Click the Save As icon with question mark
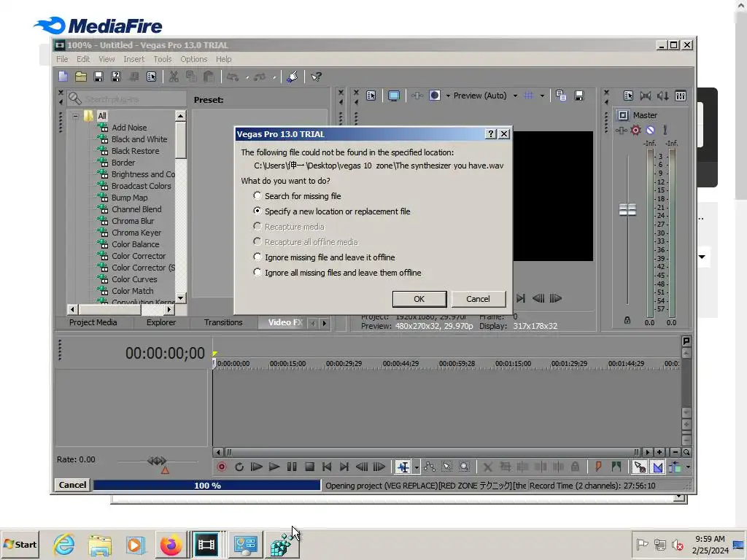Screen dimensions: 747x560 click(x=116, y=77)
